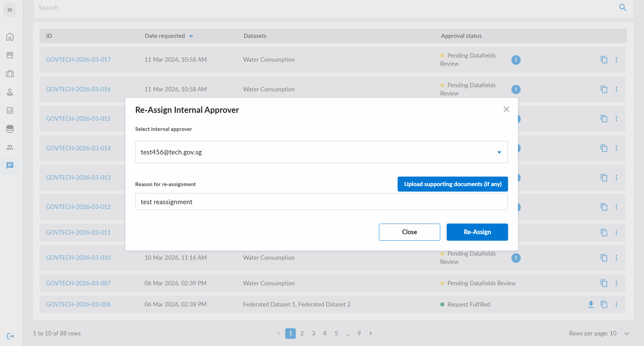
Task: Close the Re-Assign Internal Approver dialog via X
Action: pyautogui.click(x=506, y=109)
